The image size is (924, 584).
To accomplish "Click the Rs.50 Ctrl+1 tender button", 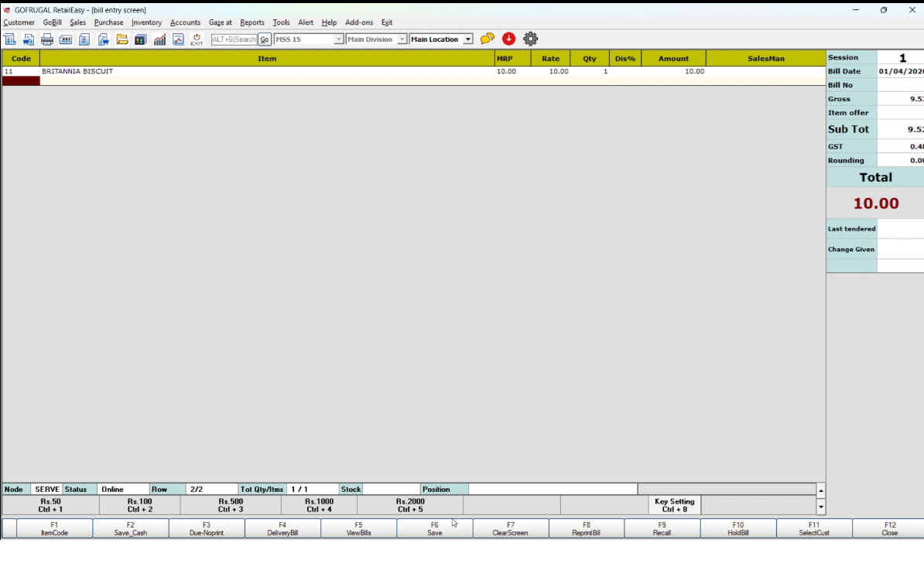I will [x=50, y=506].
